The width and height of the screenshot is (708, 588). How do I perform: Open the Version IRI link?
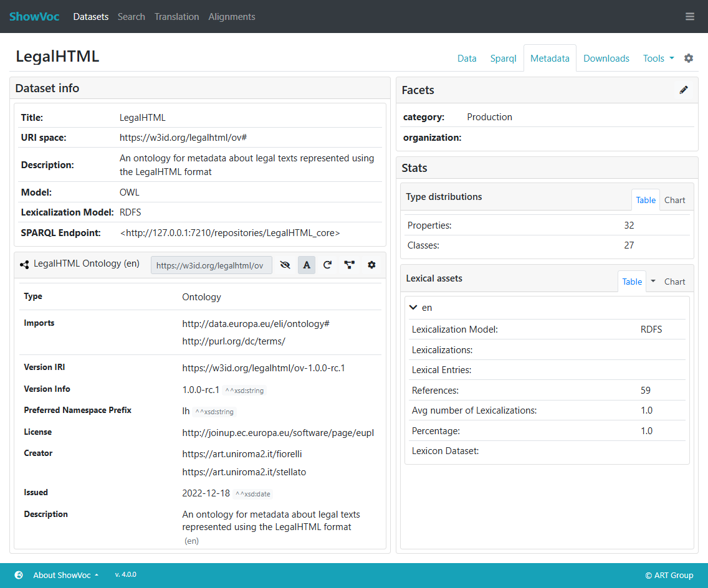[263, 367]
